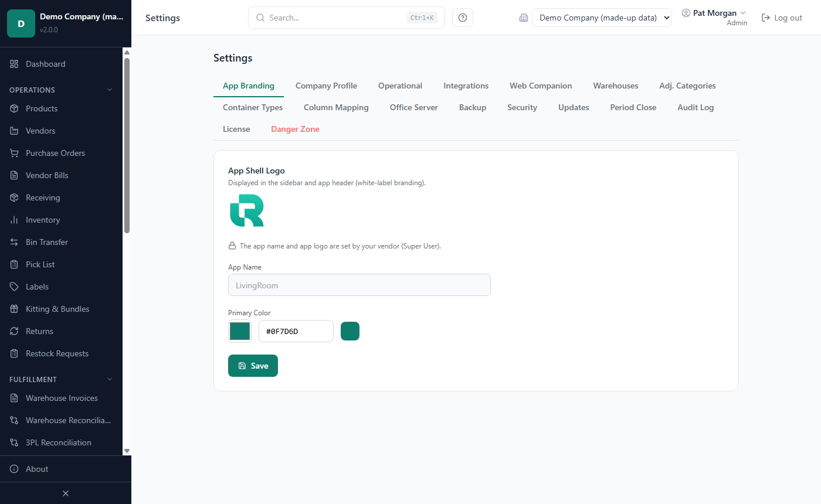Select the Warehouses tab
The image size is (821, 504).
(616, 86)
